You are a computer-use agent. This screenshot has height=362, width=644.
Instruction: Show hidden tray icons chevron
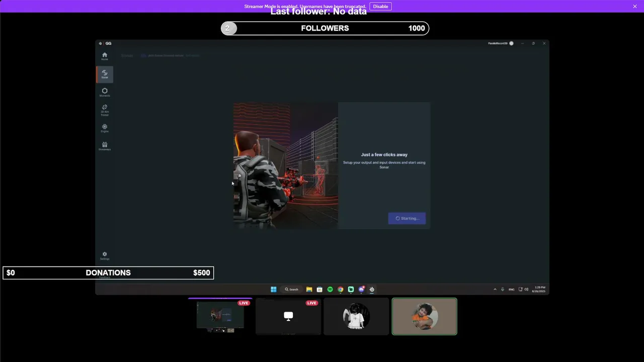click(x=495, y=289)
